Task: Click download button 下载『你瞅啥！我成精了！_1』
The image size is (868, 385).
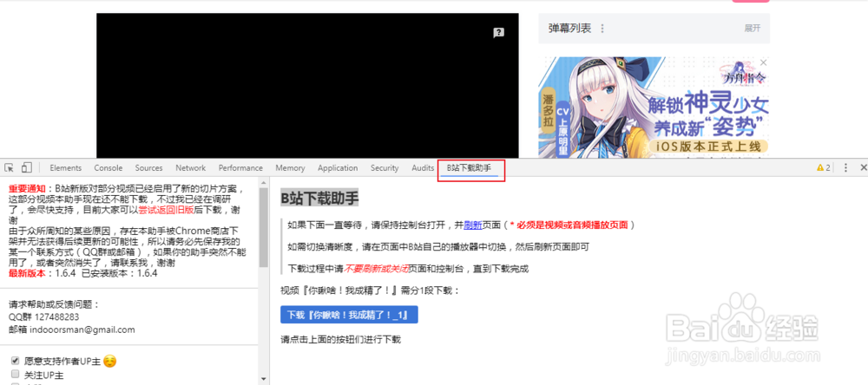Action: (x=349, y=315)
